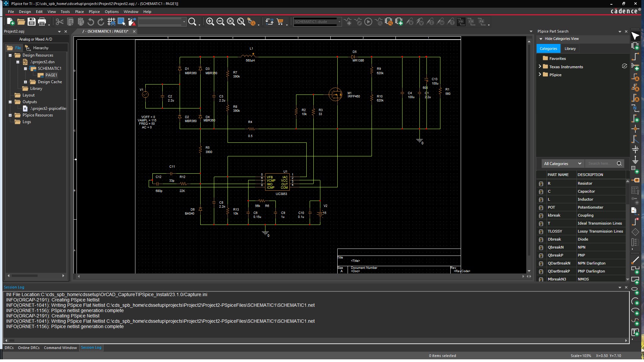Click the Zoom in magnifier icon
644x362 pixels.
(x=210, y=22)
